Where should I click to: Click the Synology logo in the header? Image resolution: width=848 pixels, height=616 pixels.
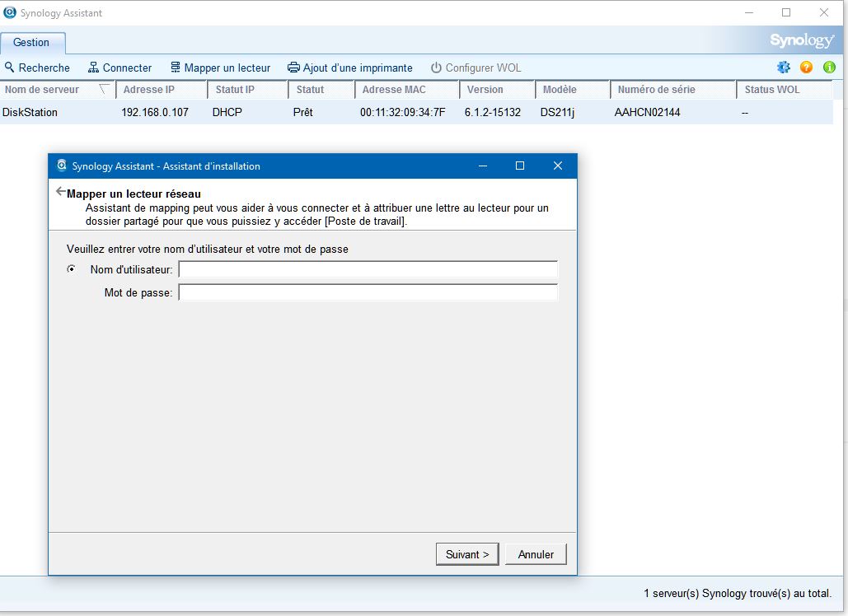(x=802, y=40)
